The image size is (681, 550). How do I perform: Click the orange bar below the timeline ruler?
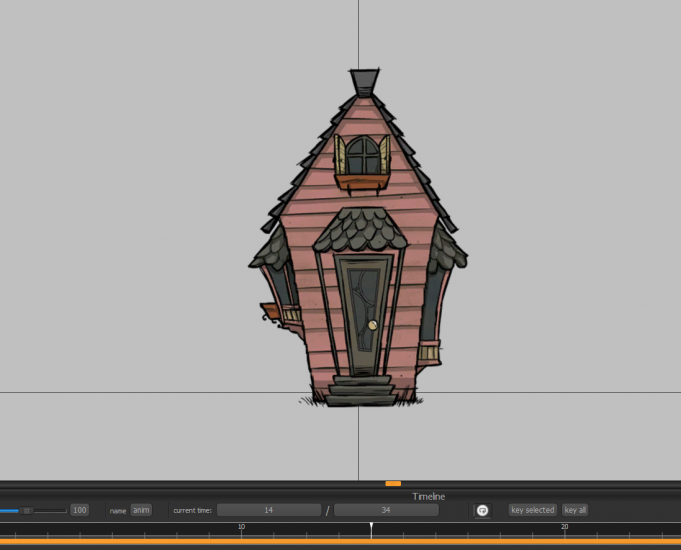(340, 543)
